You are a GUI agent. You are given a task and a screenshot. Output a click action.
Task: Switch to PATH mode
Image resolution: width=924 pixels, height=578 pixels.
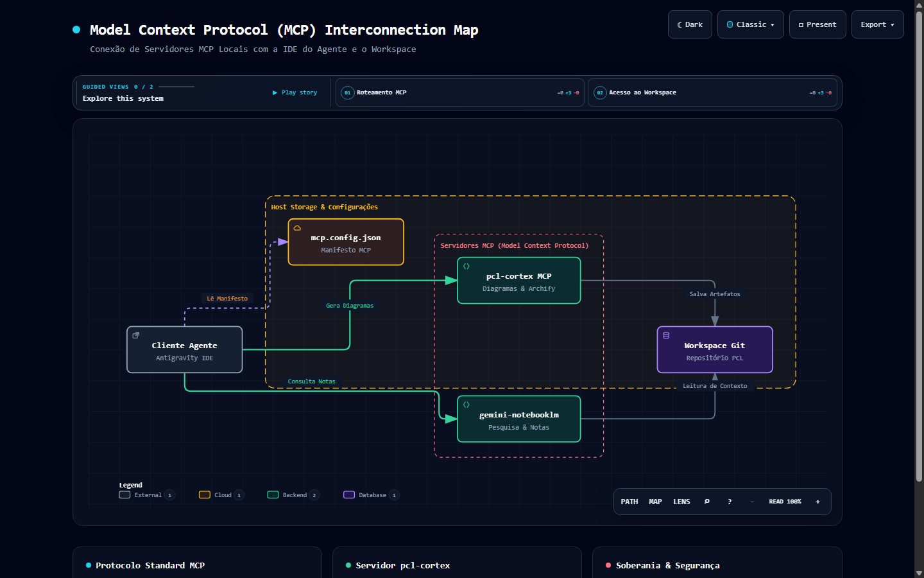point(629,502)
